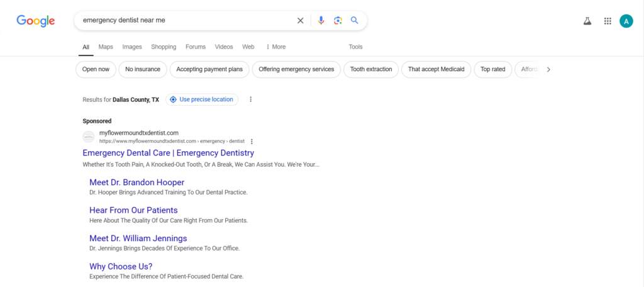Image resolution: width=644 pixels, height=287 pixels.
Task: Click Experience The Difference description text
Action: click(166, 276)
